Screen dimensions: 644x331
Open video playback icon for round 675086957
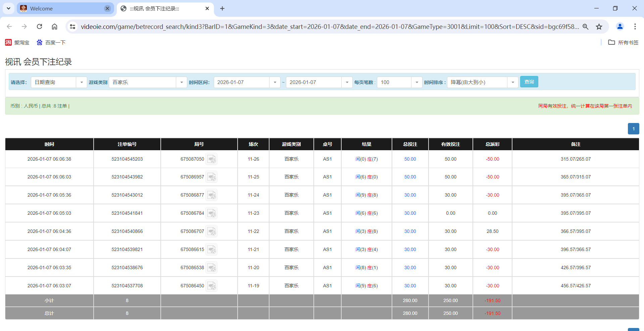[x=212, y=177]
